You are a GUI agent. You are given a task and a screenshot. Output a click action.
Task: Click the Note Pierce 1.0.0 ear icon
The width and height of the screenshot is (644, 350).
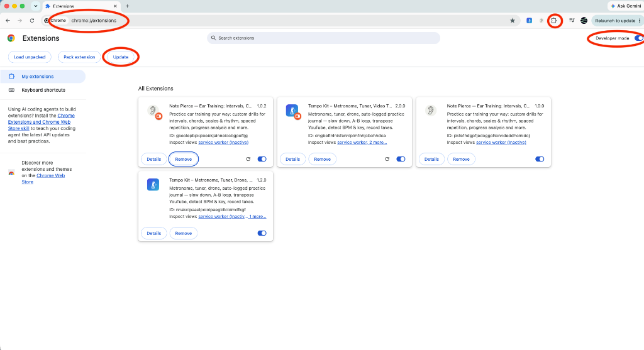430,111
